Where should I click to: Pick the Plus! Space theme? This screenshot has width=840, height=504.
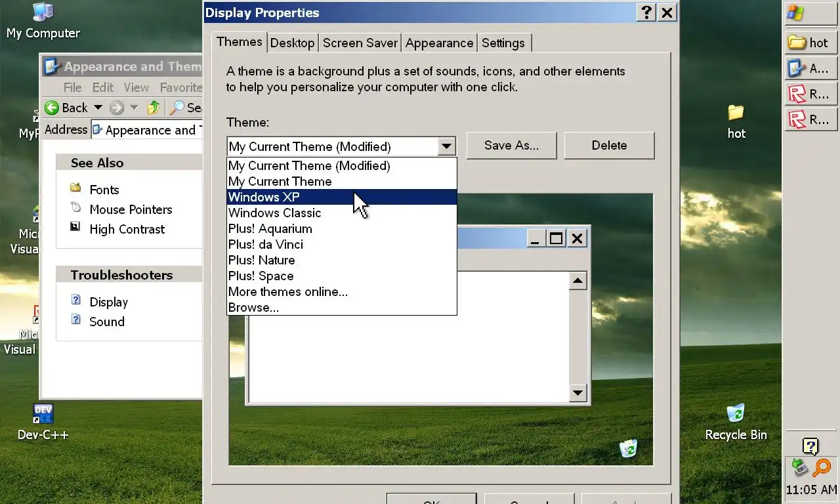pos(341,276)
